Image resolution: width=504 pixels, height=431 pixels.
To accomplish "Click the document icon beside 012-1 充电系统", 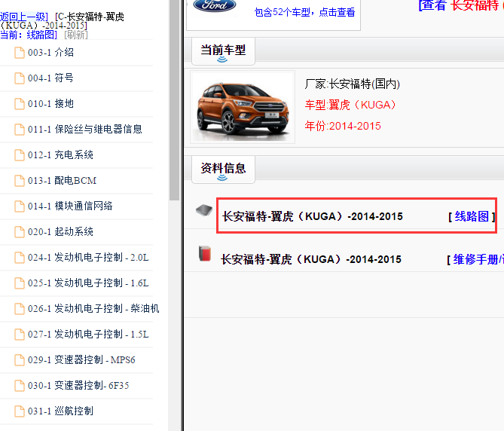I will 20,155.
